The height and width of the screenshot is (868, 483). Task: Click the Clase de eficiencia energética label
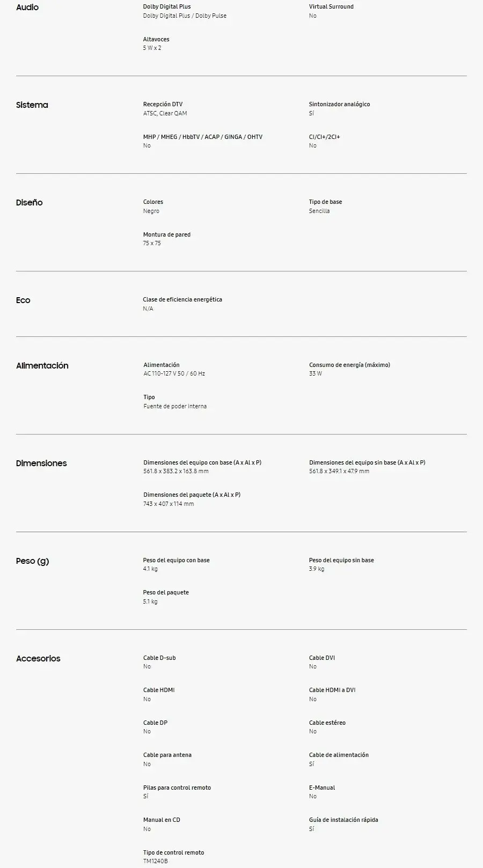(x=182, y=300)
